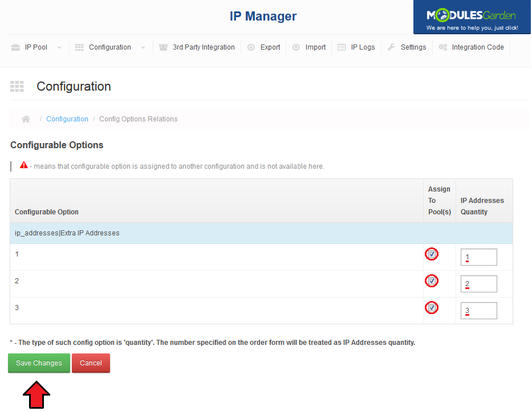Go to the home breadcrumb icon

(x=26, y=119)
